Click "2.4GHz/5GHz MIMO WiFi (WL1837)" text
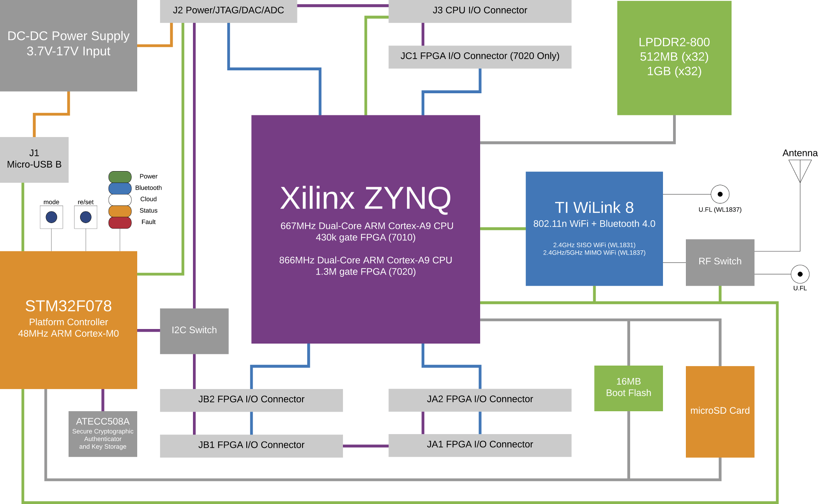Image resolution: width=818 pixels, height=504 pixels. pyautogui.click(x=594, y=252)
